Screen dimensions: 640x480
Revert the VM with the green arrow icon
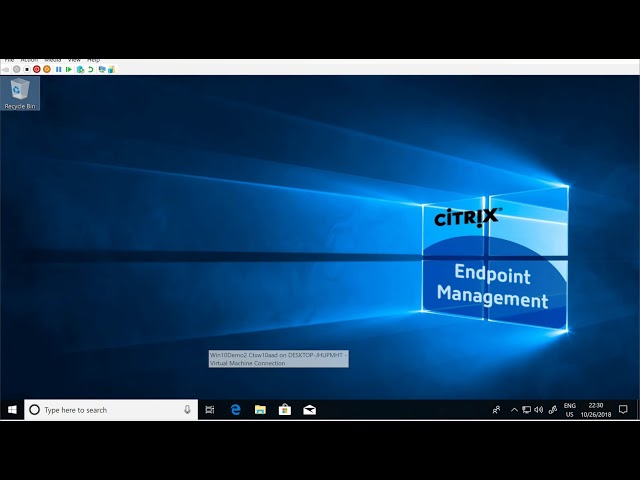click(x=91, y=69)
